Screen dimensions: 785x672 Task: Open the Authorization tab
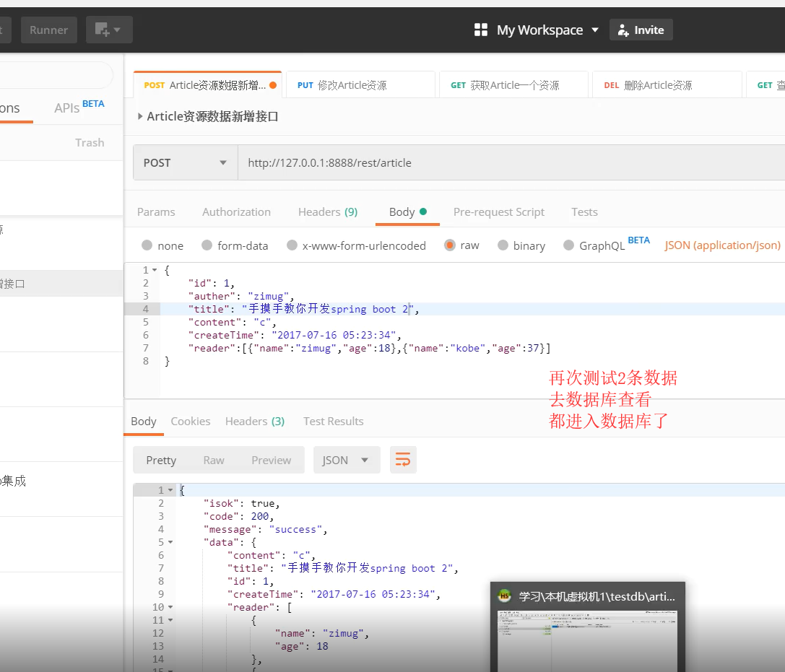[236, 212]
